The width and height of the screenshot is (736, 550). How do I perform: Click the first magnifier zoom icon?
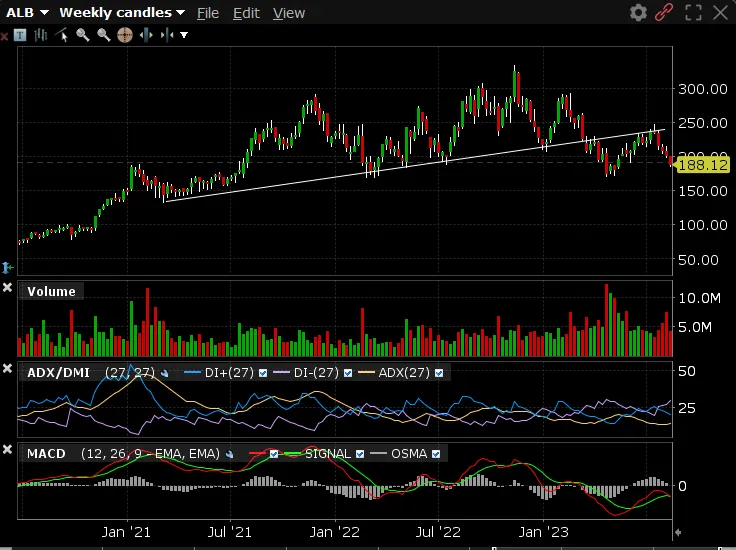tap(83, 35)
